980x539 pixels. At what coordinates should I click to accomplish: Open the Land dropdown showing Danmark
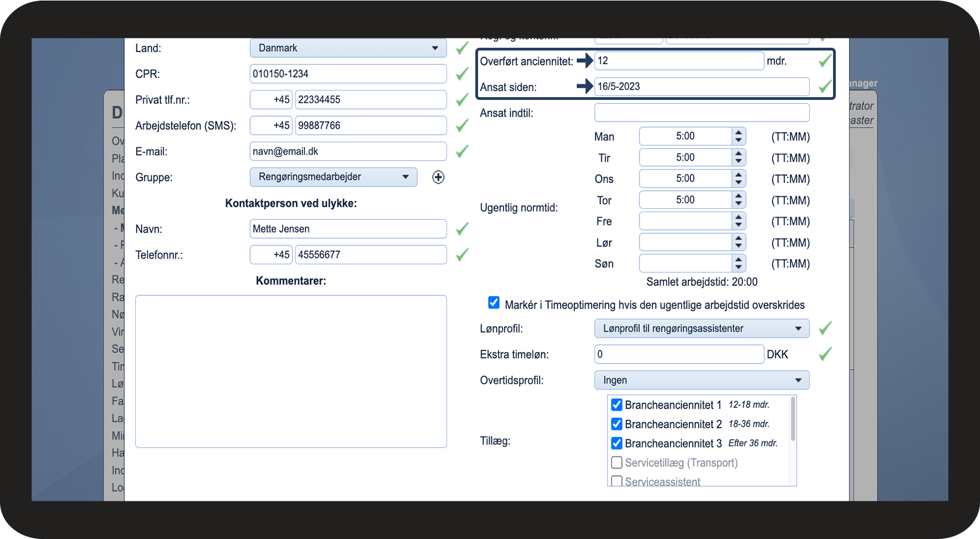click(348, 48)
